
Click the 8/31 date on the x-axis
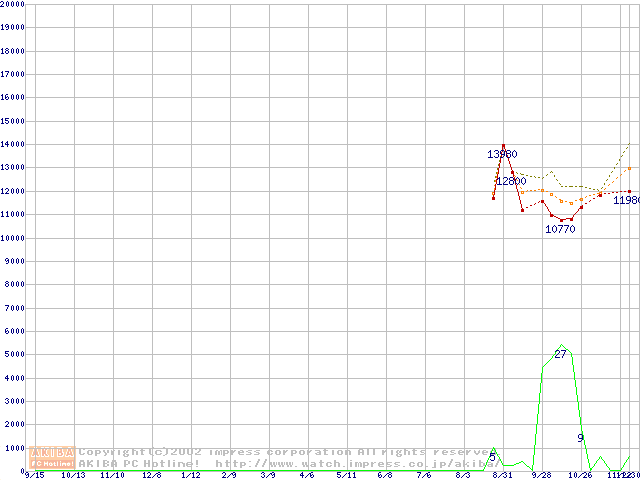[502, 475]
